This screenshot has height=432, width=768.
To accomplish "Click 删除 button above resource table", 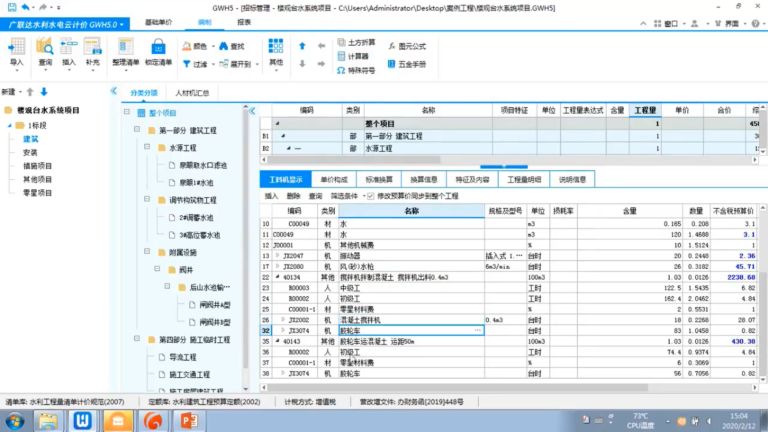I will [x=293, y=196].
